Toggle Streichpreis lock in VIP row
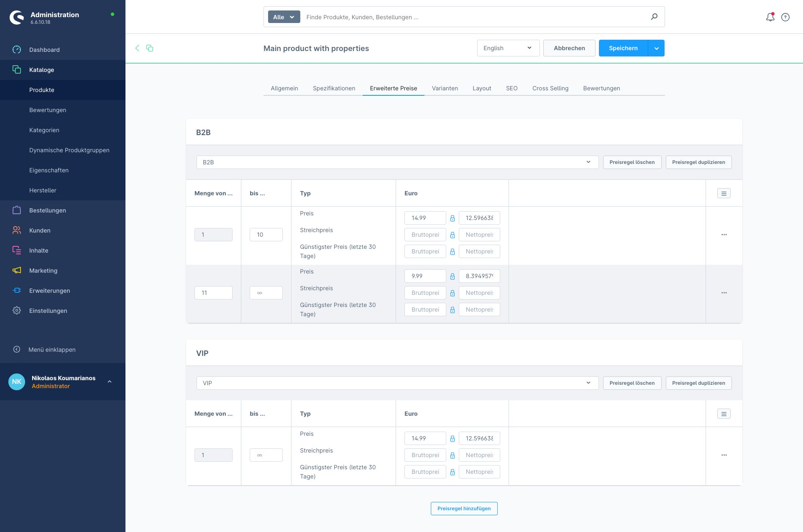The image size is (803, 532). click(453, 455)
